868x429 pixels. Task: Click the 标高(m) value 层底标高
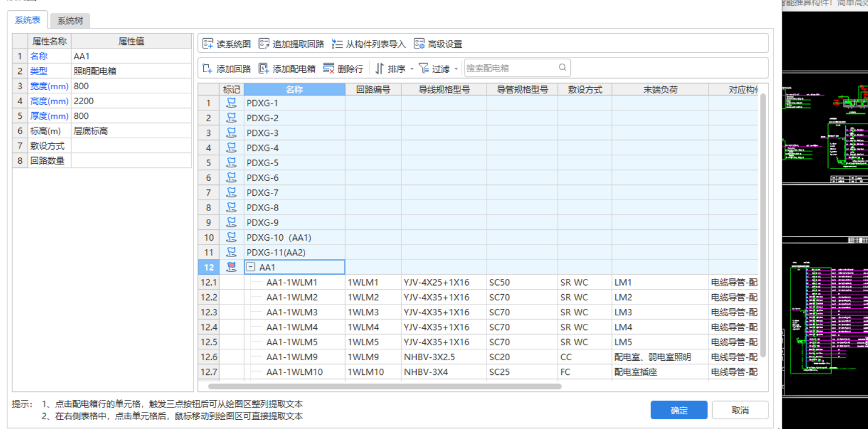pyautogui.click(x=131, y=131)
